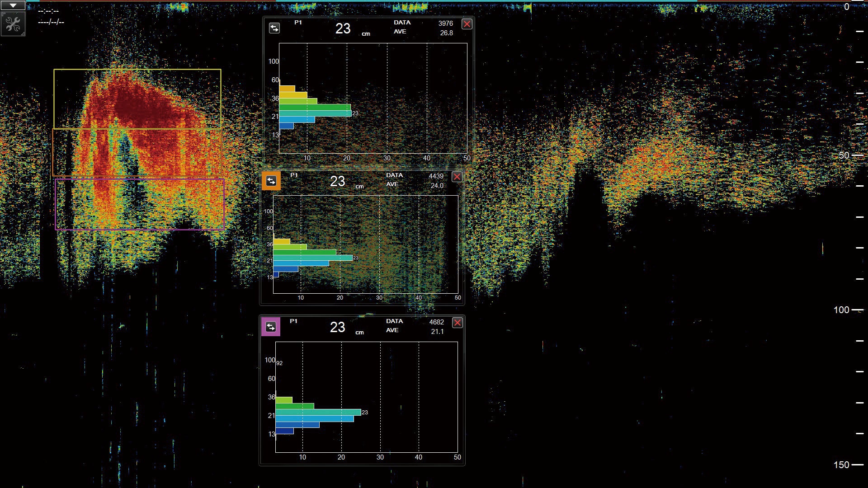Click the 100 depth scale marker

(841, 310)
